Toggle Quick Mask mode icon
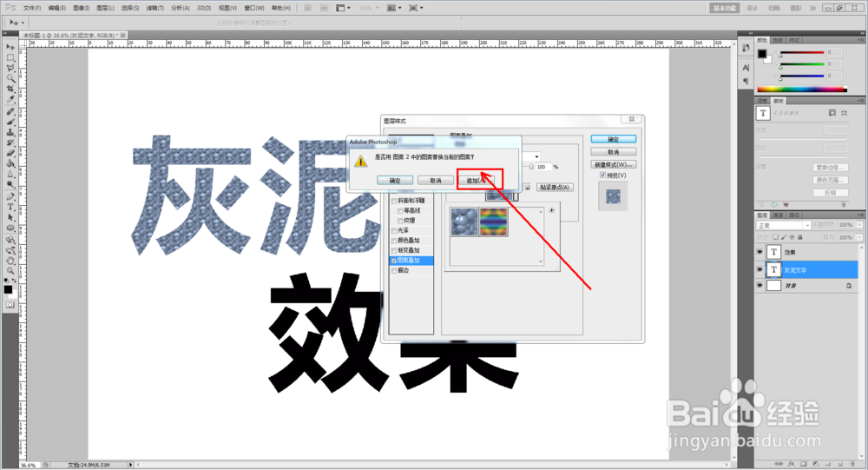The width and height of the screenshot is (868, 470). [x=10, y=305]
